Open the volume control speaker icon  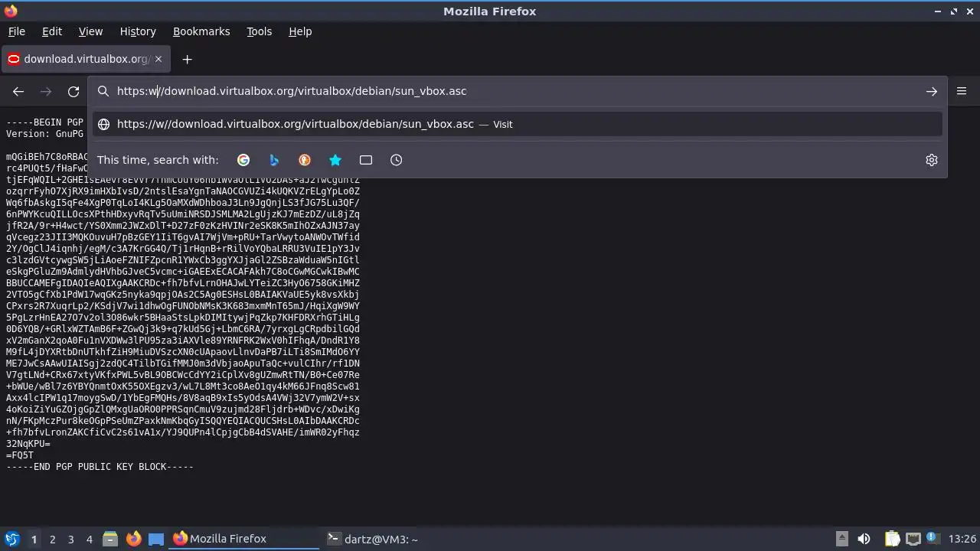coord(864,539)
